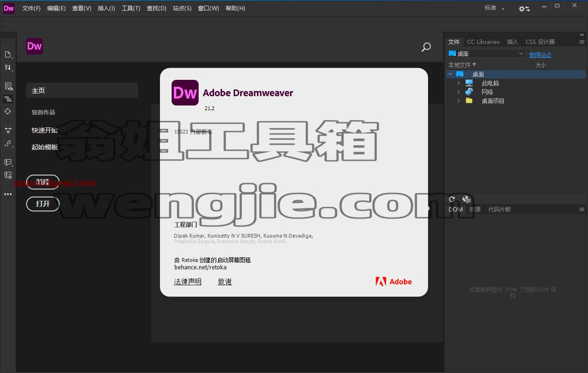The height and width of the screenshot is (373, 588).
Task: Switch to the 插入 panel tab
Action: point(512,42)
